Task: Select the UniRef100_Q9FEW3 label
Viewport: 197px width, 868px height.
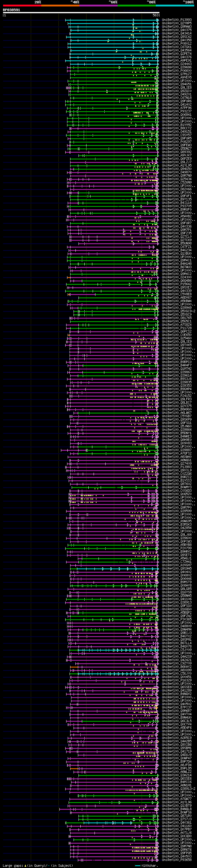Action: pyautogui.click(x=177, y=145)
